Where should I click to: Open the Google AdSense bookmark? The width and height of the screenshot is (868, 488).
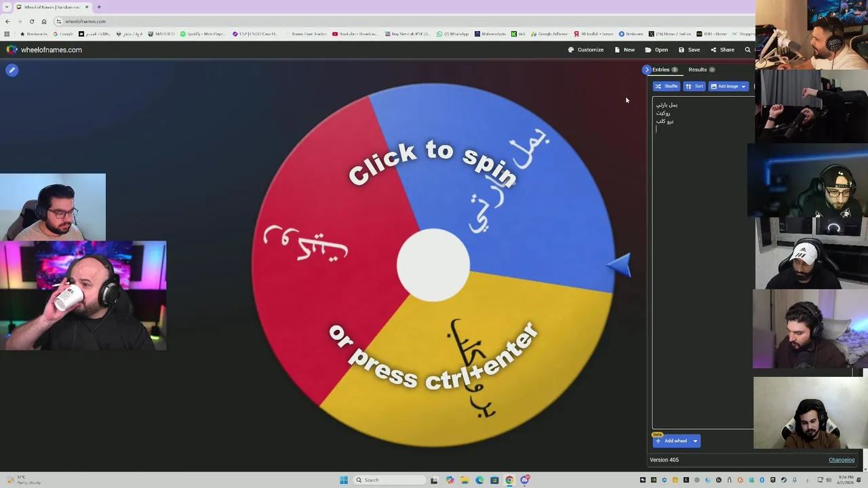click(x=549, y=34)
